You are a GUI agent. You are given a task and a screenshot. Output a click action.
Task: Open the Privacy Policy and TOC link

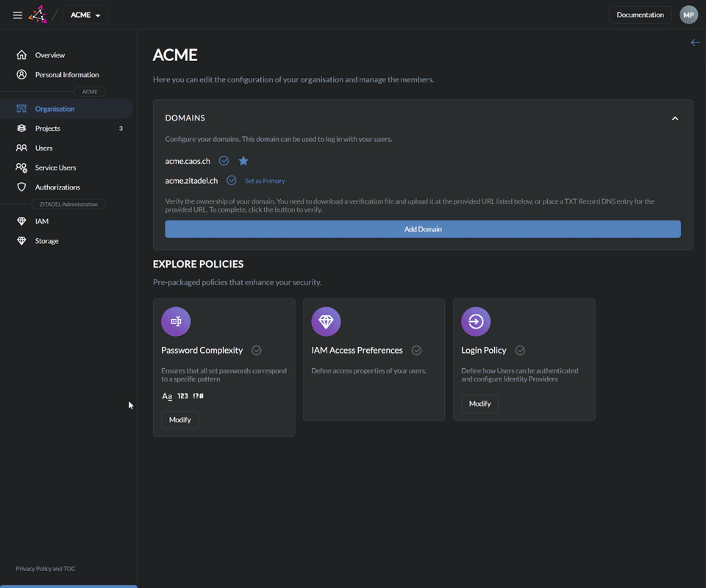46,569
